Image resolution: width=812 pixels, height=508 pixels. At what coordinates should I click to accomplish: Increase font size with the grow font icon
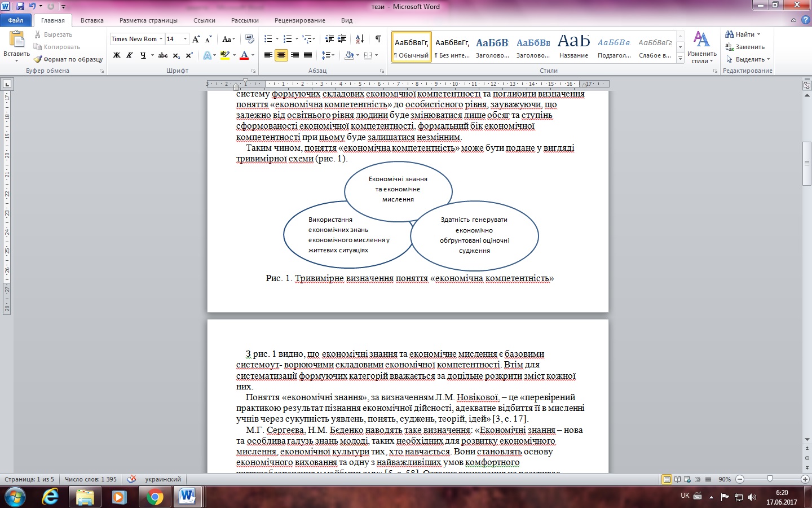196,39
